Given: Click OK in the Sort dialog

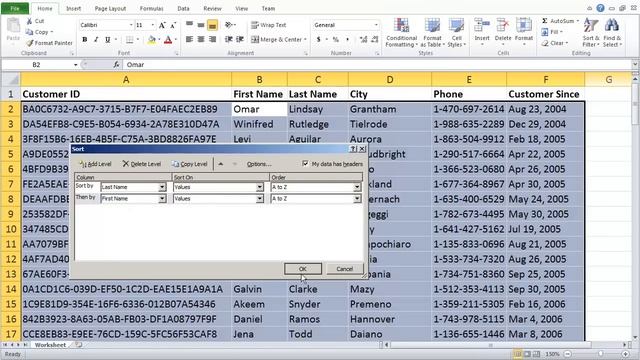Looking at the screenshot, I should [302, 269].
